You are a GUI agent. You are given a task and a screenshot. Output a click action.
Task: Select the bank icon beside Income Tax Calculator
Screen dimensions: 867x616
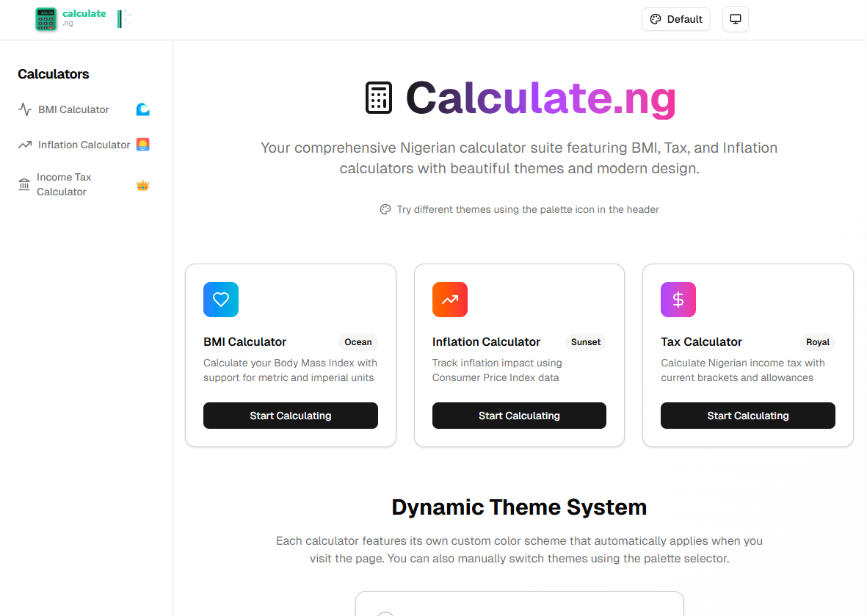tap(24, 184)
